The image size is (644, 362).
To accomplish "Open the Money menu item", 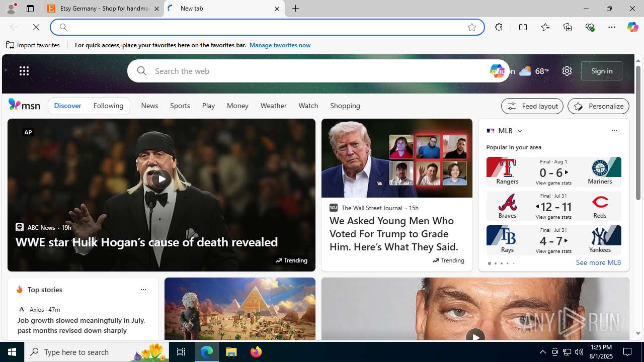I will 237,106.
